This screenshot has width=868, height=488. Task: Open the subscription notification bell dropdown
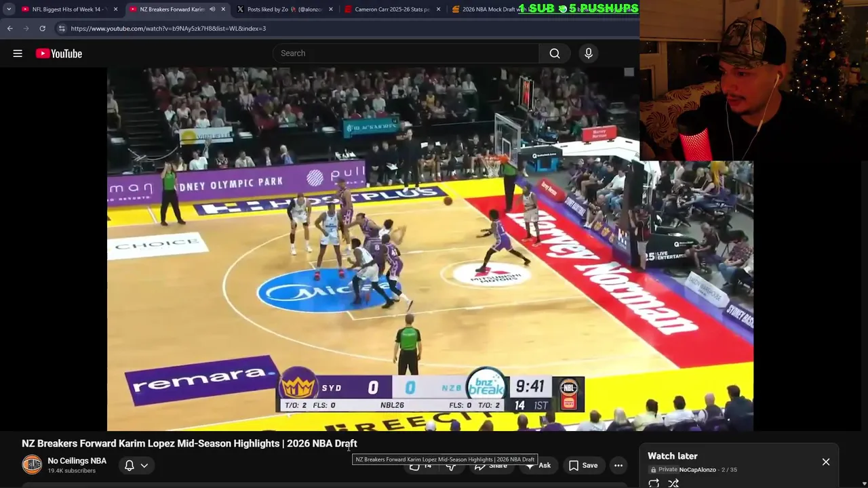pos(136,466)
